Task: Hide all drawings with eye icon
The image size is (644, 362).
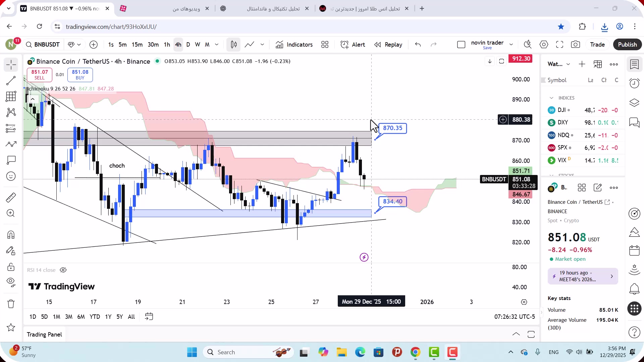Action: tap(11, 283)
